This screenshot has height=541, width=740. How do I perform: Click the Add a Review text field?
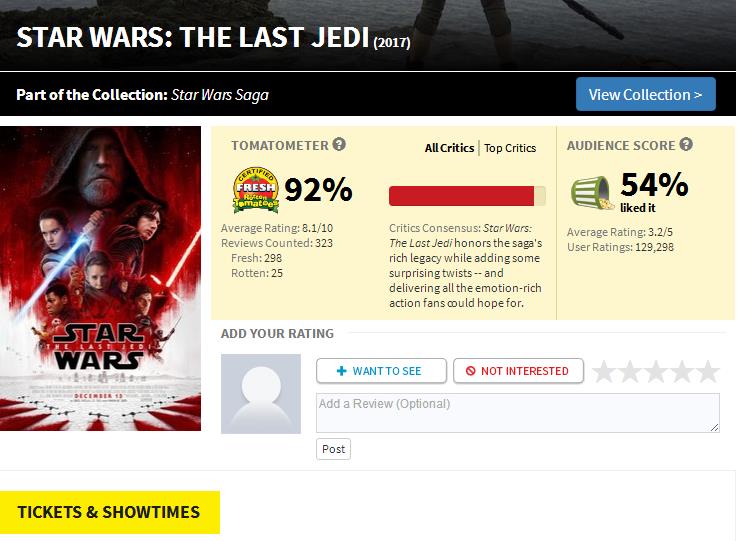(517, 412)
